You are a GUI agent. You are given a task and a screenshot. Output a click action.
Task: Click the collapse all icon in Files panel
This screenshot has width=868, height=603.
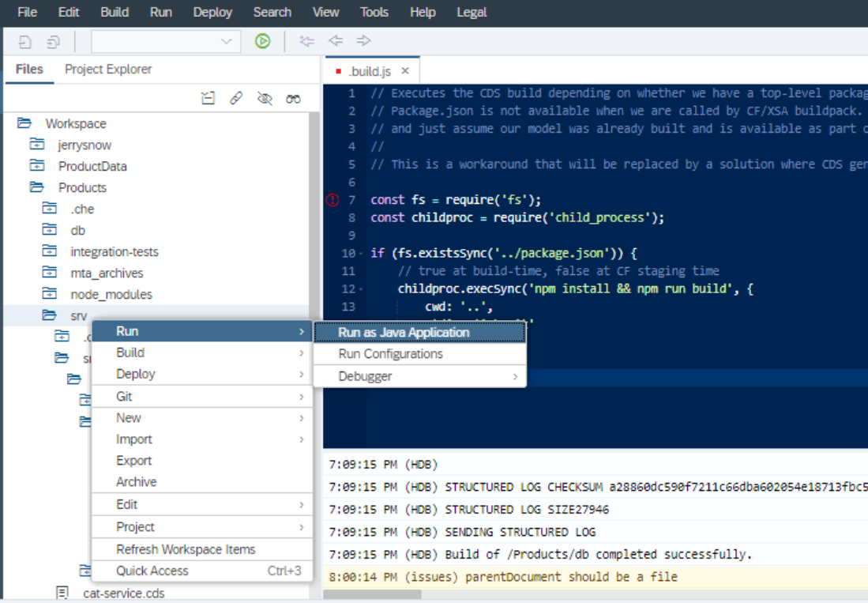click(208, 98)
